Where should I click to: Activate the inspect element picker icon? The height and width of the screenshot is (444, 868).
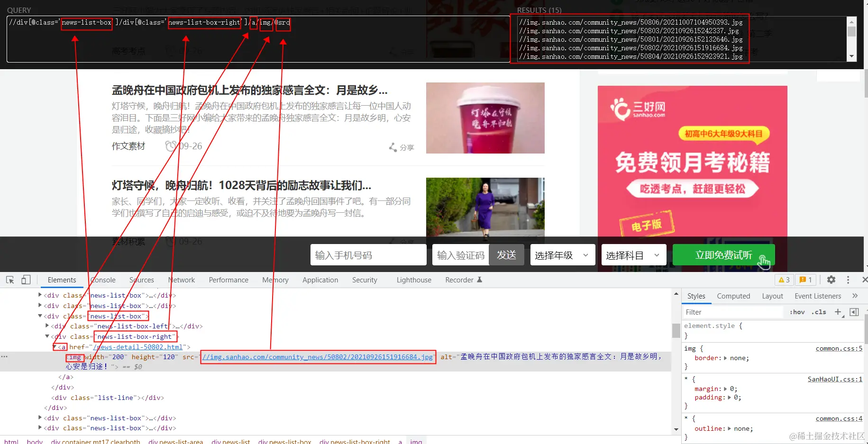click(10, 280)
